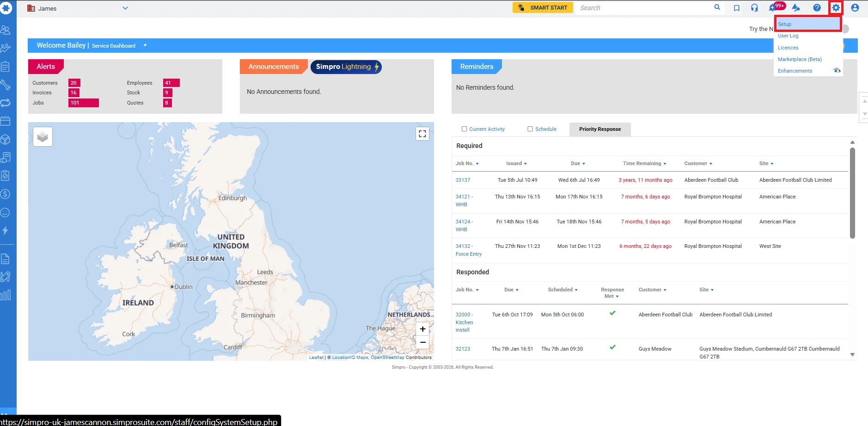Open the People sidebar icon

coord(6,30)
